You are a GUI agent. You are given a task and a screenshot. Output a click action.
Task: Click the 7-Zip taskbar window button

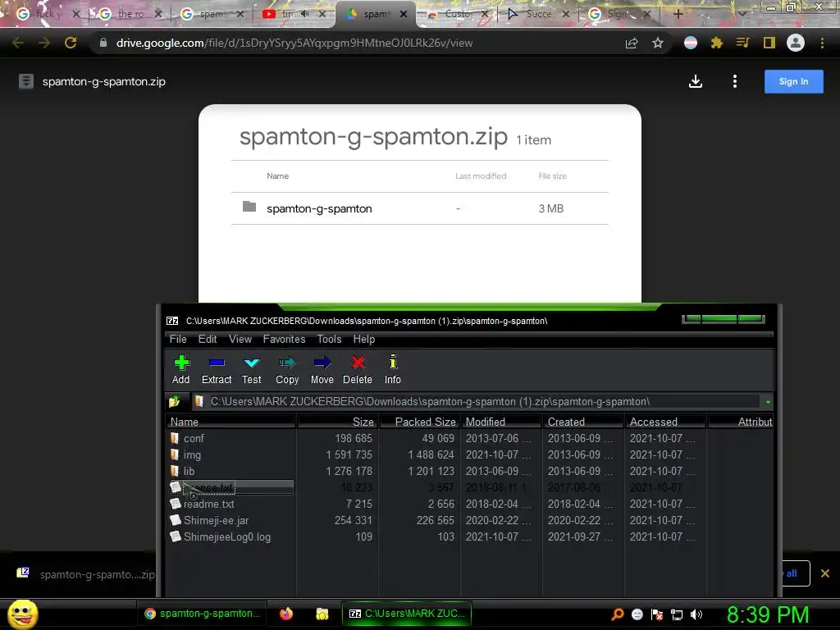[x=407, y=614]
